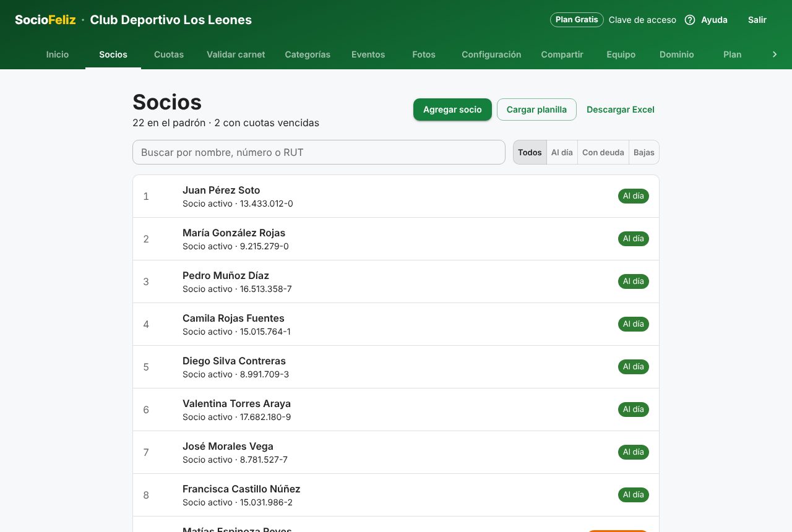This screenshot has height=532, width=792.
Task: Open member María González Rojas
Action: [396, 239]
